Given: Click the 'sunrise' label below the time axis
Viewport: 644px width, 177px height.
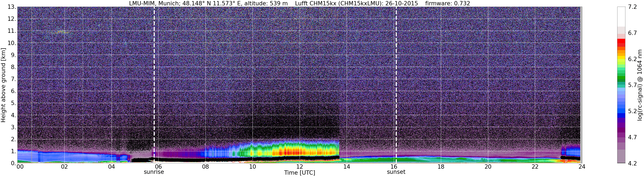Looking at the screenshot, I should [154, 172].
